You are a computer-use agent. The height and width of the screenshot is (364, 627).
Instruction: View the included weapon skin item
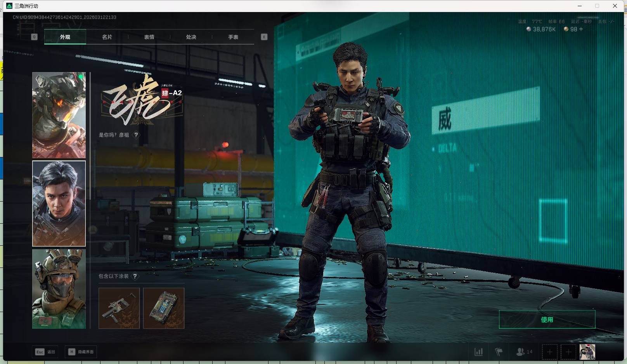coord(119,308)
